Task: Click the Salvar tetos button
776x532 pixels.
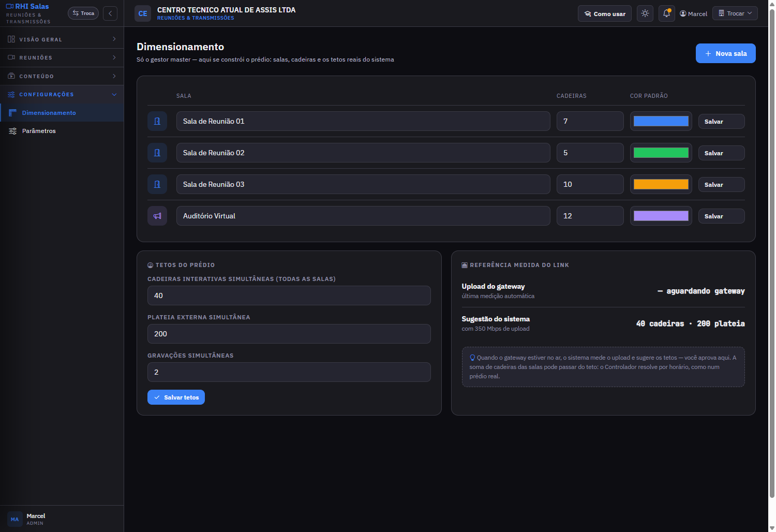Action: pos(176,397)
